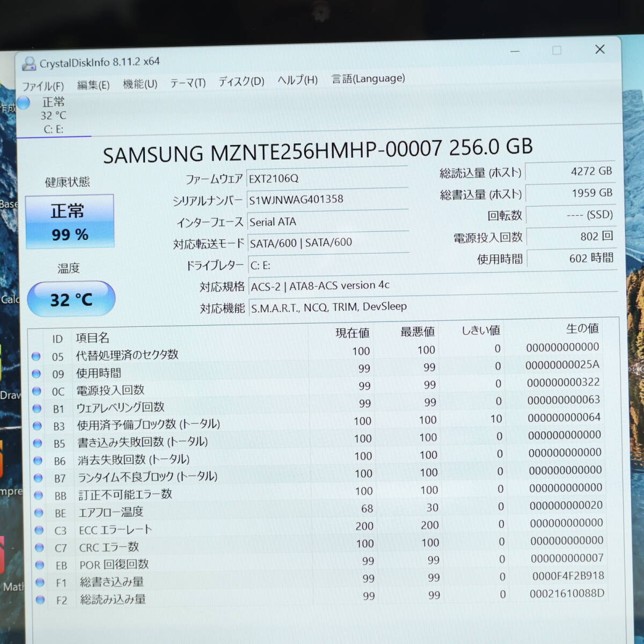This screenshot has height=644, width=644.
Task: Click status dot for ID B1 ウェアレベリング回数
Action: (x=37, y=408)
